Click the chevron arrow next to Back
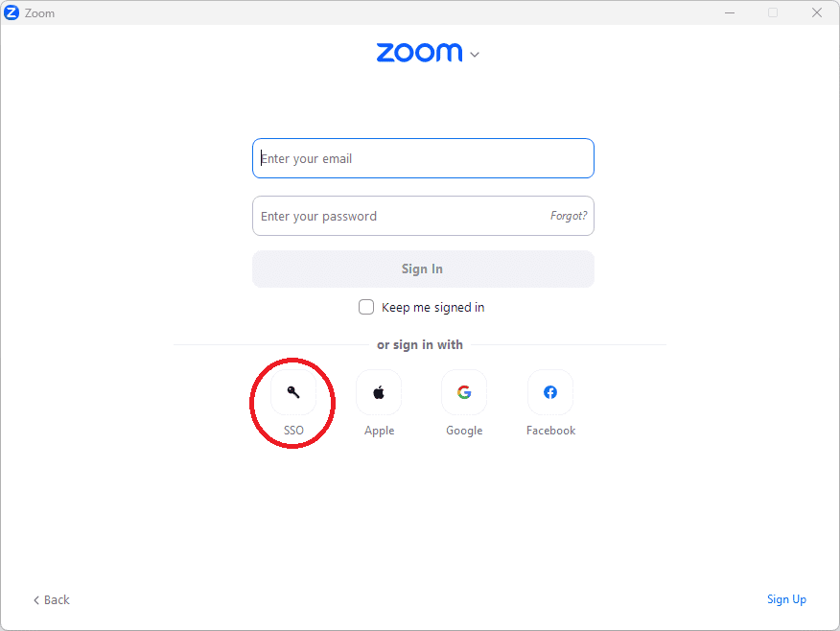840x631 pixels. click(36, 599)
